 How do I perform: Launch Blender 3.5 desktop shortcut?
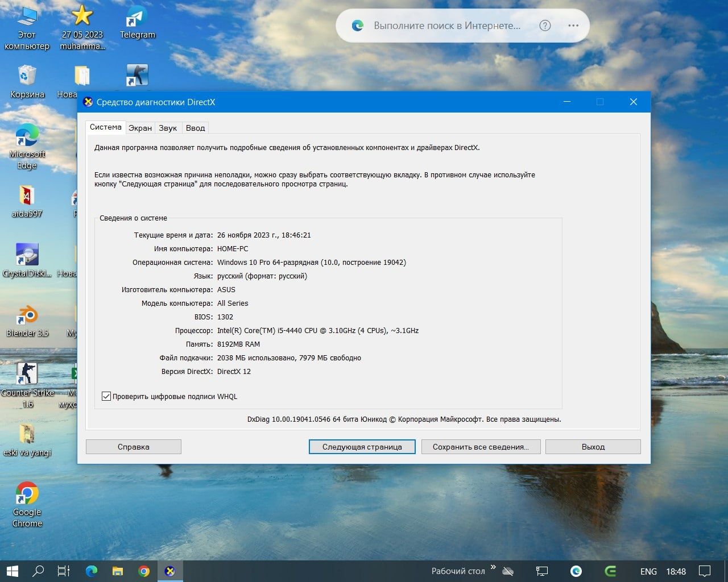point(27,321)
